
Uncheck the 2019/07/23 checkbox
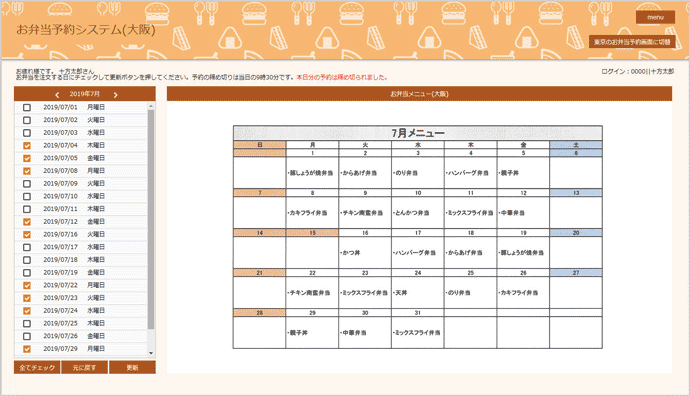click(27, 298)
